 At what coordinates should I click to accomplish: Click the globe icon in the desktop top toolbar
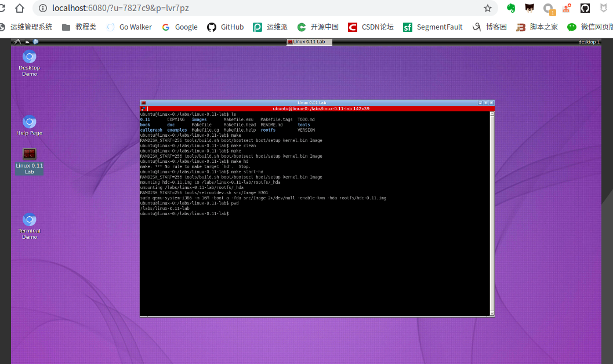[x=36, y=41]
